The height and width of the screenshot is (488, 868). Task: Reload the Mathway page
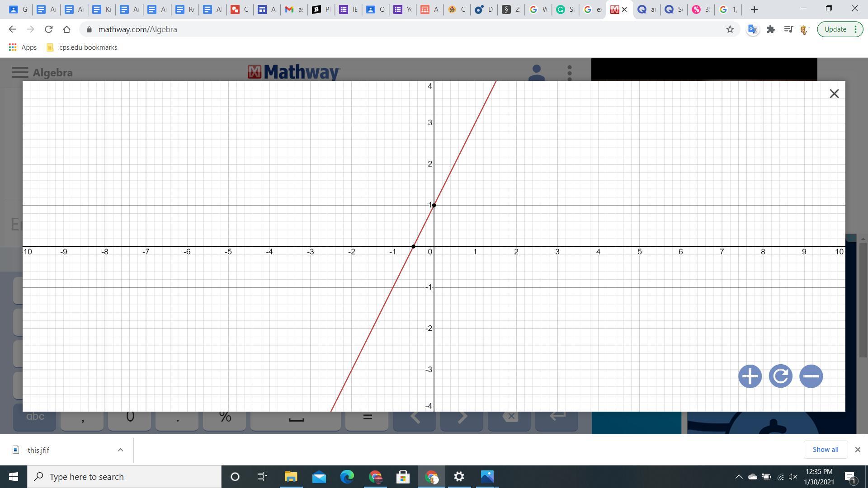click(x=48, y=29)
